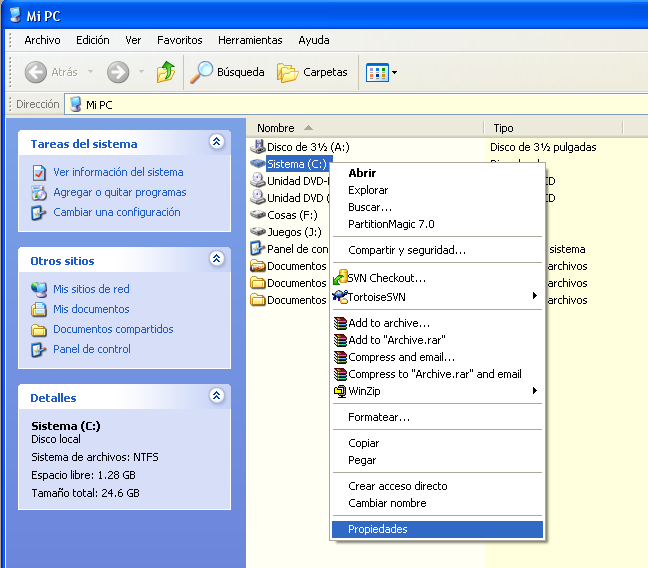The width and height of the screenshot is (648, 568).
Task: Expand the TortoiseSVN submenu arrow
Action: 535,296
